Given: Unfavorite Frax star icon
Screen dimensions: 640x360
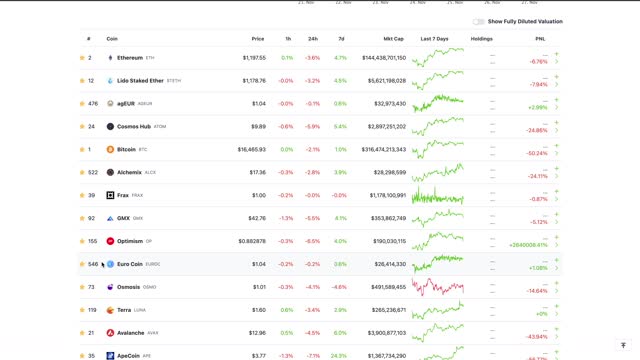Looking at the screenshot, I should (82, 195).
